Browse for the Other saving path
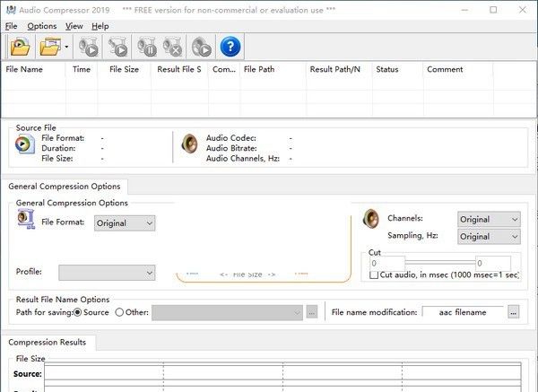This screenshot has width=538, height=392. 311,312
